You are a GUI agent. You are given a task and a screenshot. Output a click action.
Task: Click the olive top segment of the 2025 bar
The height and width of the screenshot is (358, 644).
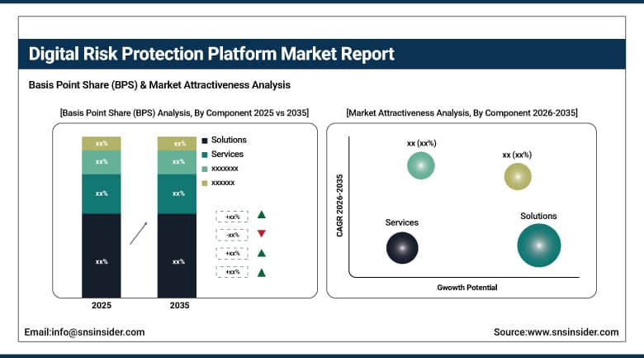102,144
